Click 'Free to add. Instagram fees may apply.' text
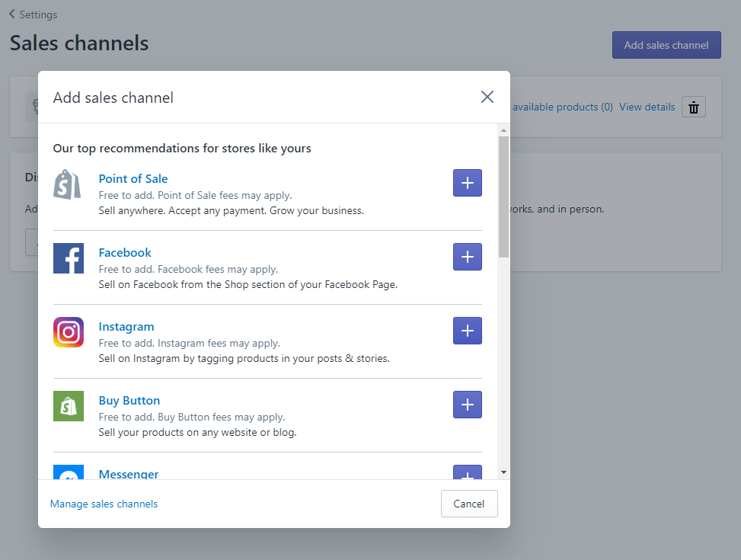Viewport: 741px width, 560px height. click(x=190, y=343)
